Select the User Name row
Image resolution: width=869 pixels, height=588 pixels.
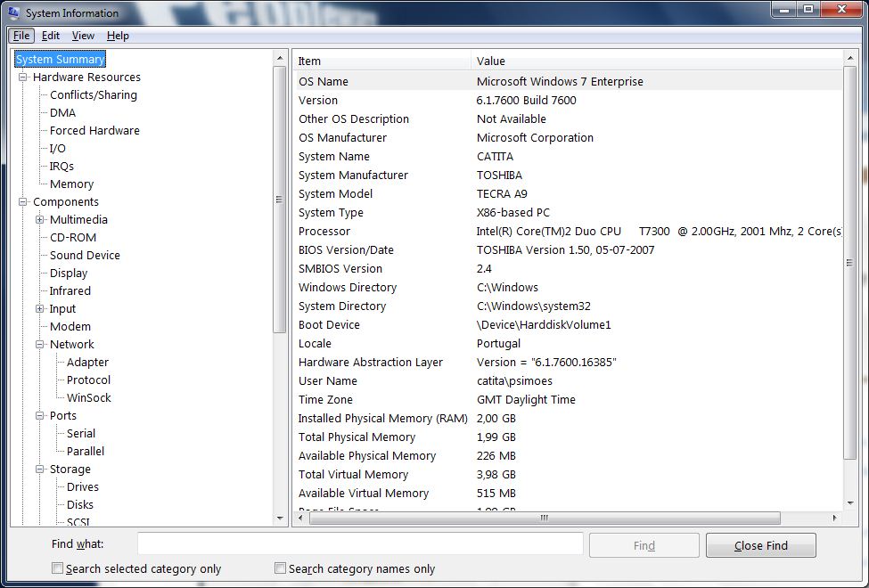(569, 380)
